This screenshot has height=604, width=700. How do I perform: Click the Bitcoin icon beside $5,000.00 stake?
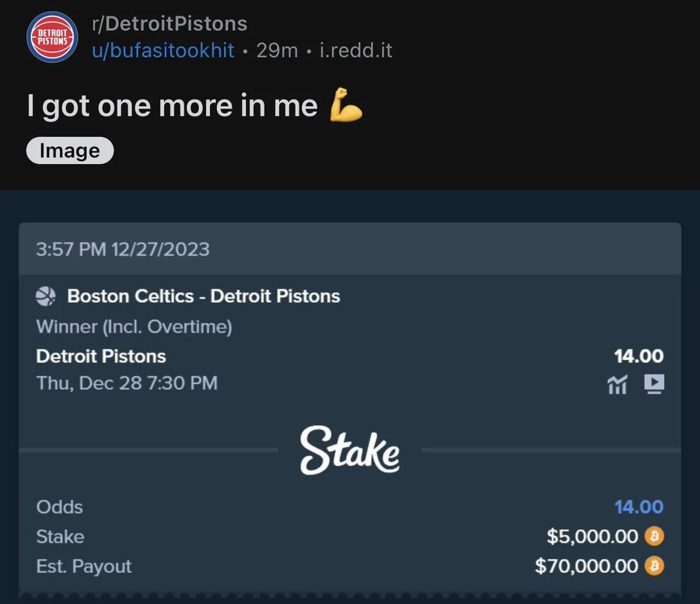pyautogui.click(x=656, y=536)
